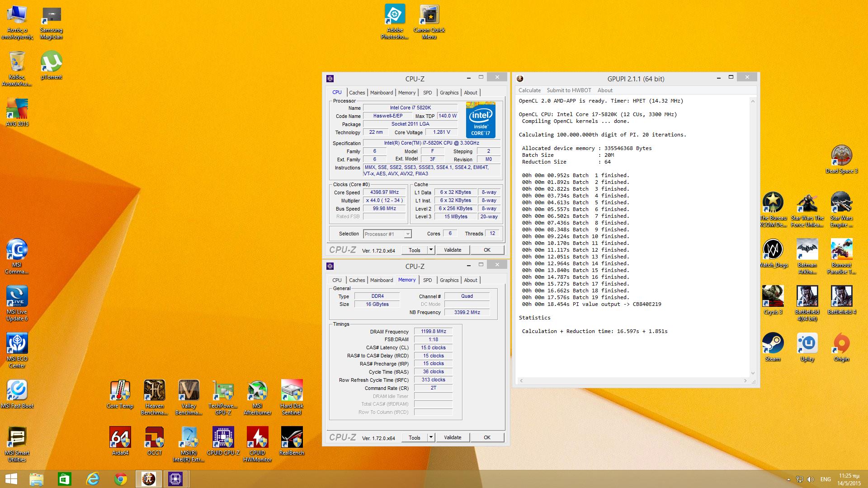
Task: Click the volume icon in system tray
Action: tap(811, 479)
